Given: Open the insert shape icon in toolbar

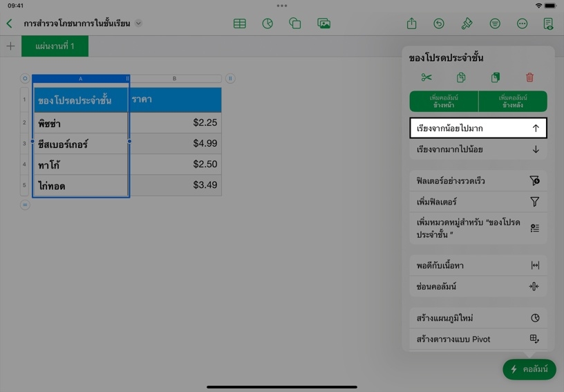Looking at the screenshot, I should 295,24.
